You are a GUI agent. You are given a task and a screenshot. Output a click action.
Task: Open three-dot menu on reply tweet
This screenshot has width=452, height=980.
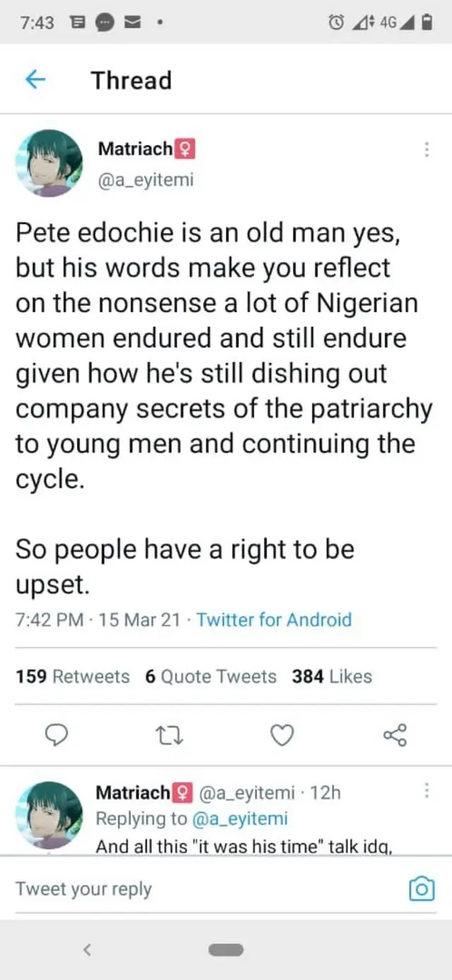(x=426, y=791)
